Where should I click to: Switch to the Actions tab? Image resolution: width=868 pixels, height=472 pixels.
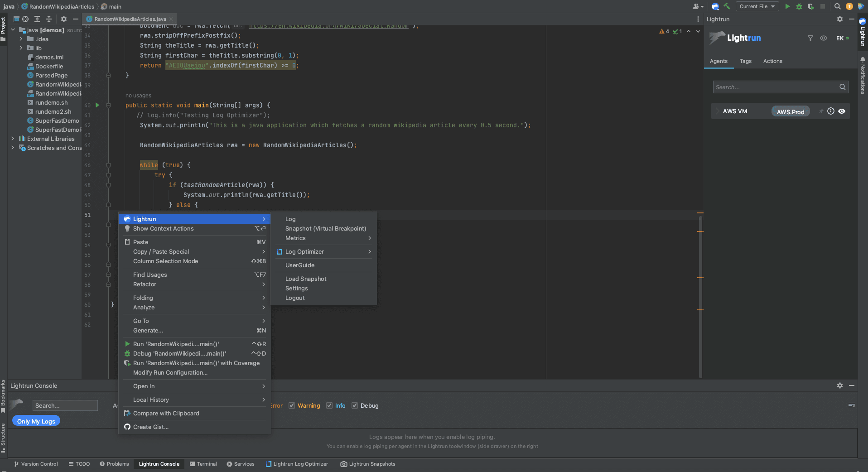[773, 61]
